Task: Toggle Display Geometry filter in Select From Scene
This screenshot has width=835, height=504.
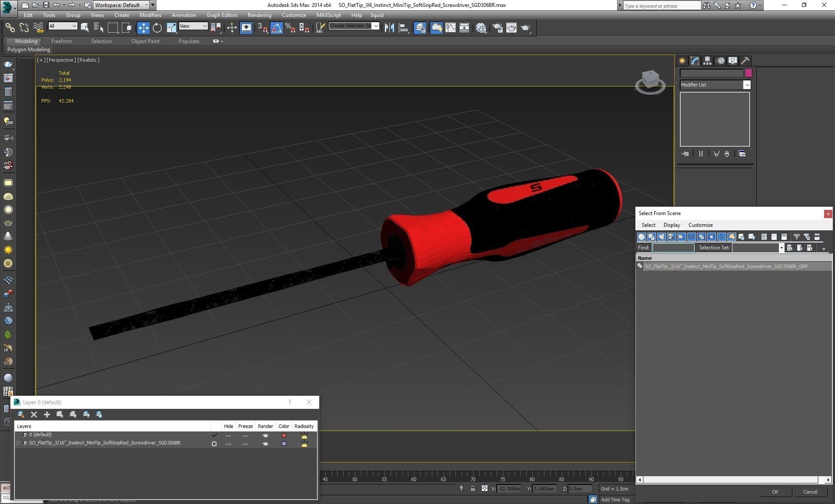Action: point(641,237)
